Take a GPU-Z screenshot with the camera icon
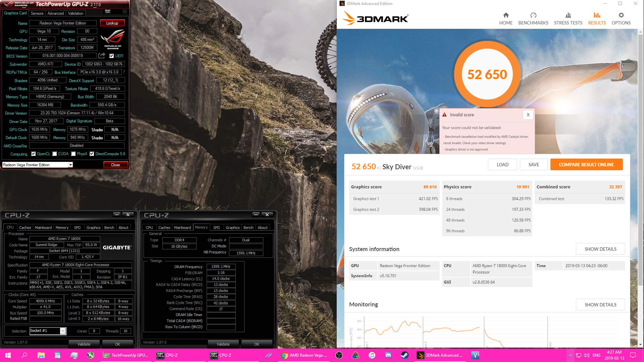Viewport: 644px width, 362px height. pyautogui.click(x=108, y=11)
